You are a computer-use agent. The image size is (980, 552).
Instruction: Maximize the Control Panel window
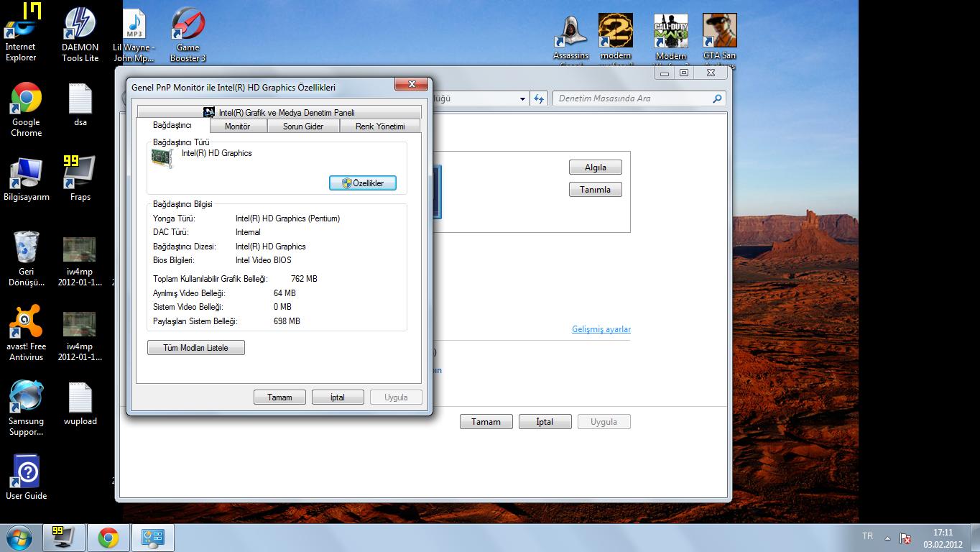(x=684, y=73)
